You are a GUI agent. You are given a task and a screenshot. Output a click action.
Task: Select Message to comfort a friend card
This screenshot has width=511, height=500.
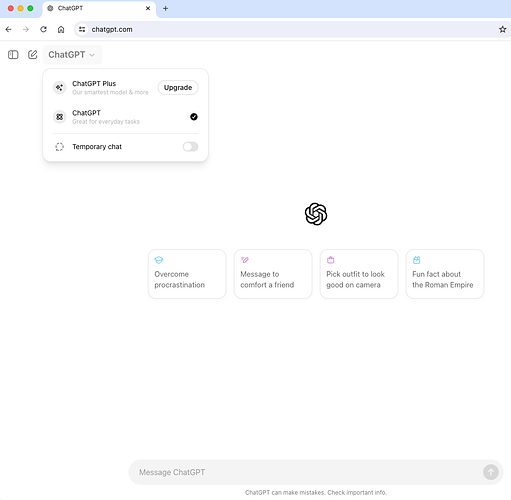point(273,274)
